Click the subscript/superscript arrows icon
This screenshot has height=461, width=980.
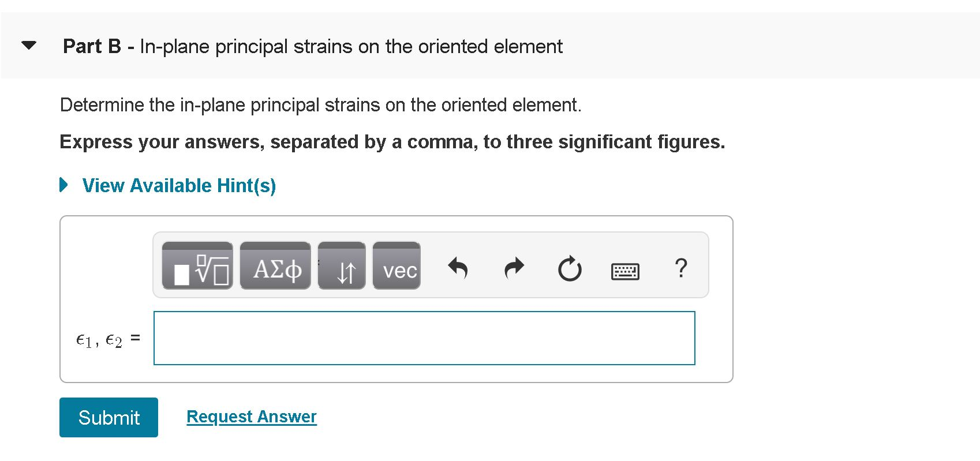point(342,267)
